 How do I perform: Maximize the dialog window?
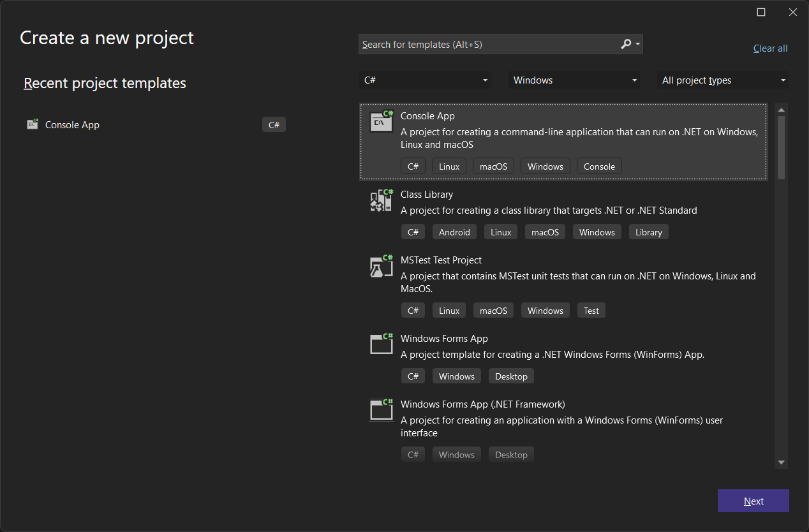coord(761,12)
